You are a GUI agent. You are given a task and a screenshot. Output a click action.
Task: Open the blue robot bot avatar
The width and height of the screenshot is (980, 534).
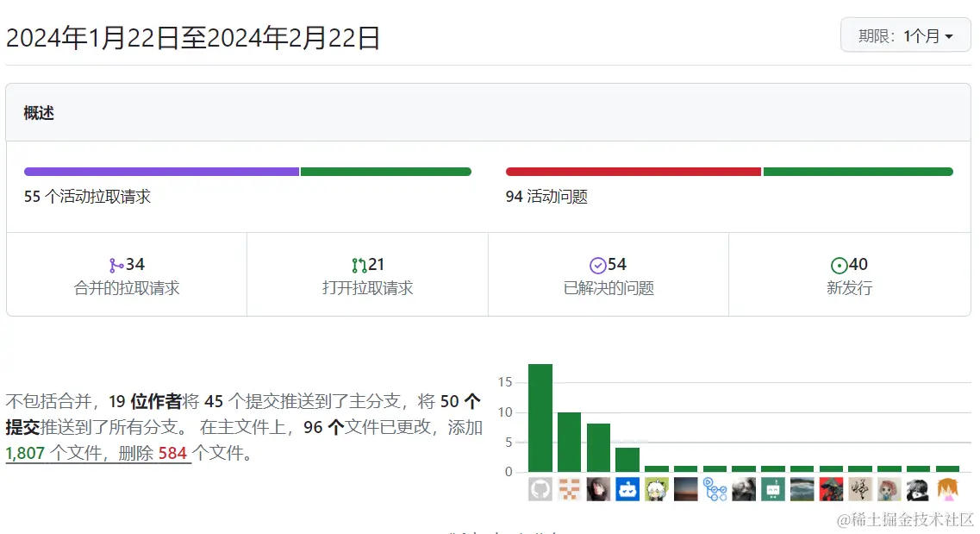coord(627,489)
